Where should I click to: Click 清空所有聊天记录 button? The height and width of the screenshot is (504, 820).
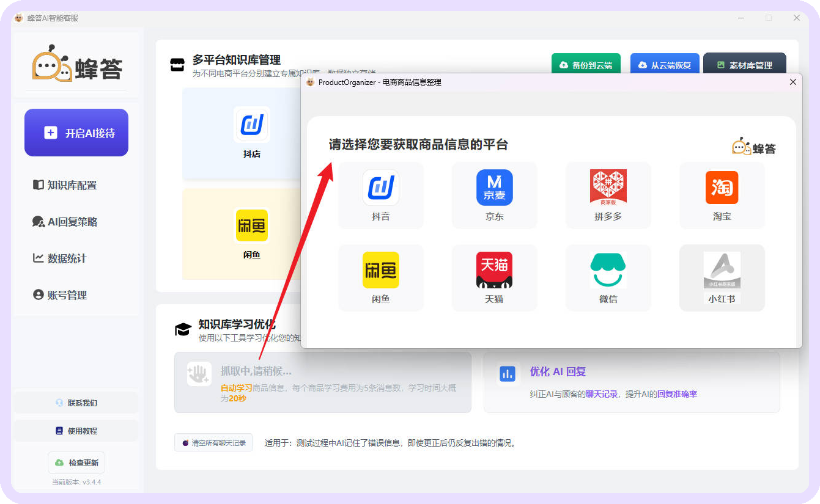click(213, 443)
